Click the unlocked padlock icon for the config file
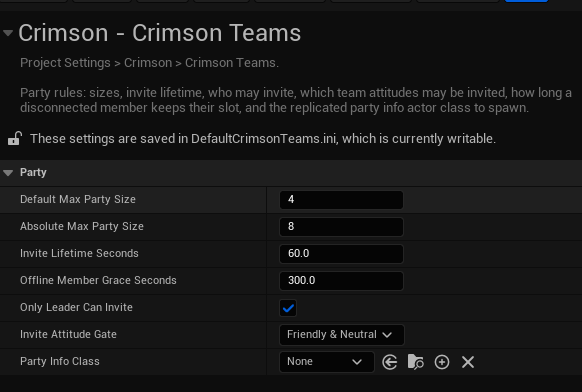582x392 pixels. (x=15, y=138)
